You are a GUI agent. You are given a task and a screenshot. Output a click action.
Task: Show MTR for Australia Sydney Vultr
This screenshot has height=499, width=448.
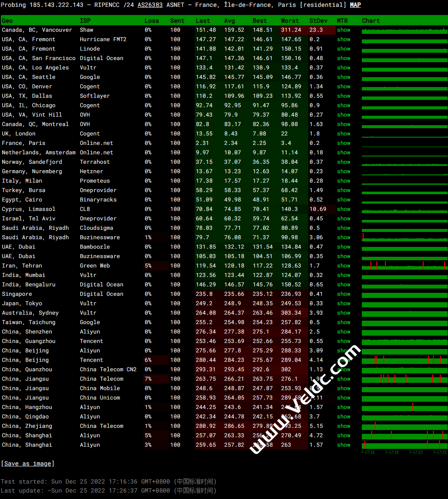click(x=344, y=313)
